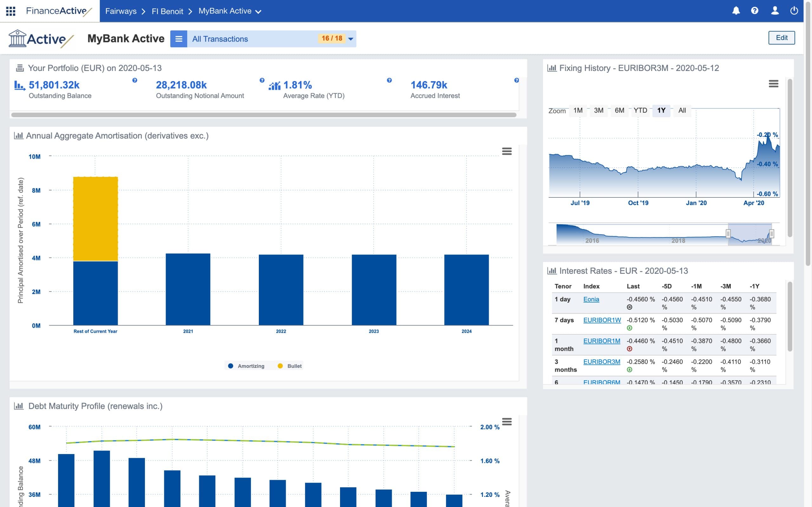812x507 pixels.
Task: Click the Edit button top right
Action: click(782, 37)
